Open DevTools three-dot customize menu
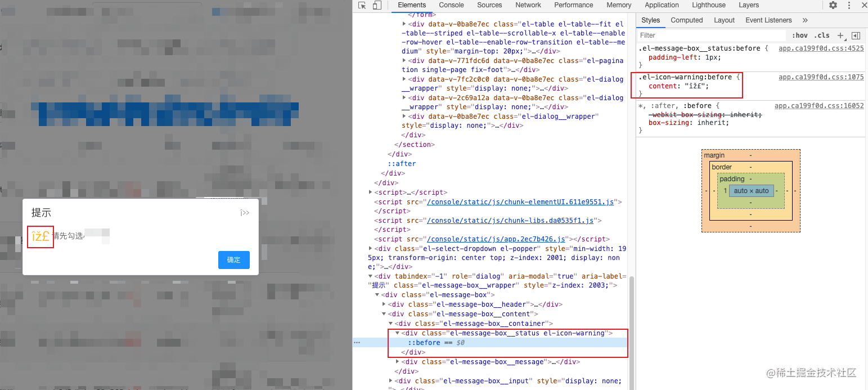This screenshot has height=390, width=868. [x=849, y=5]
